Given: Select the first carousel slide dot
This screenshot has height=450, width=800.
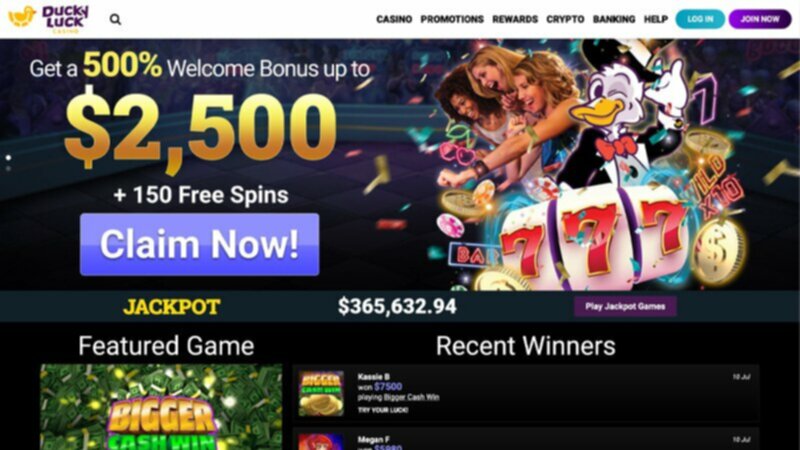Looking at the screenshot, I should (x=8, y=158).
